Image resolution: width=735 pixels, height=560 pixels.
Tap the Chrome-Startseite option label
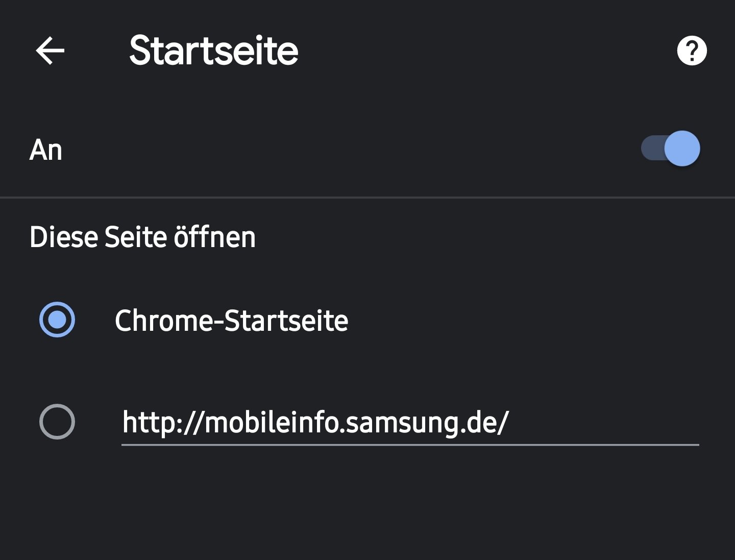pos(231,321)
